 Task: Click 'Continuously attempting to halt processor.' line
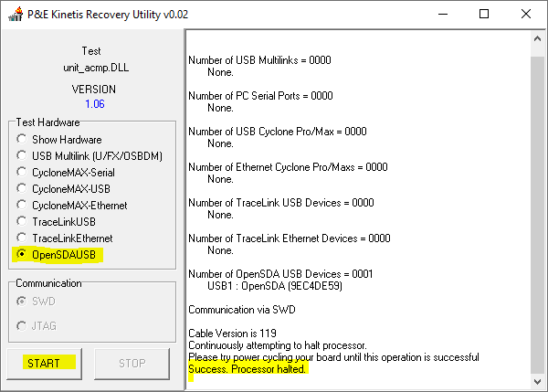point(278,345)
